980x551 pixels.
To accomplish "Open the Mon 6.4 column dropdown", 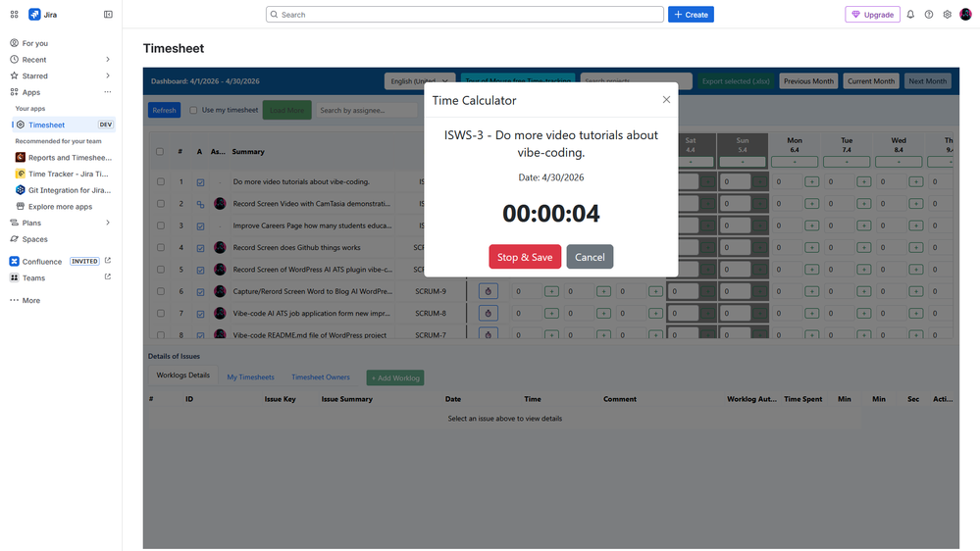I will click(x=795, y=162).
